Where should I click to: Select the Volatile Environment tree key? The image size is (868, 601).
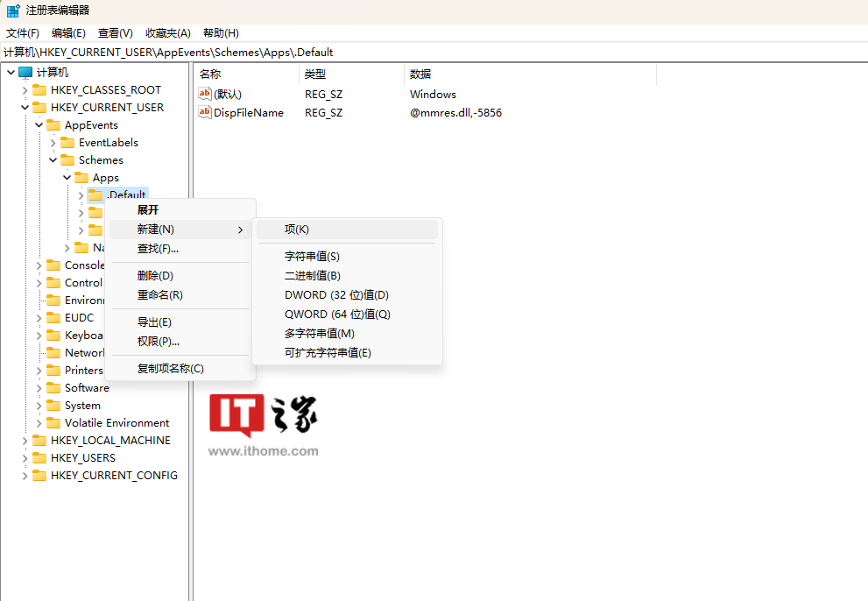(116, 423)
